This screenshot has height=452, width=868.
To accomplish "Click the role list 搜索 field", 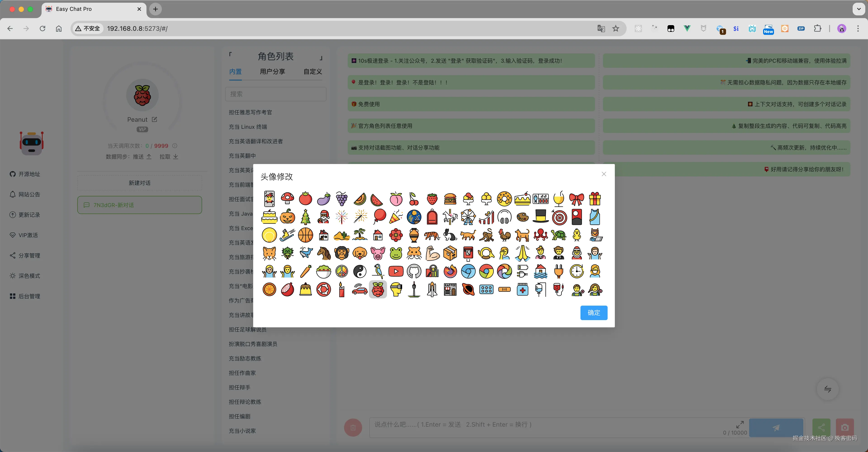I will [276, 94].
